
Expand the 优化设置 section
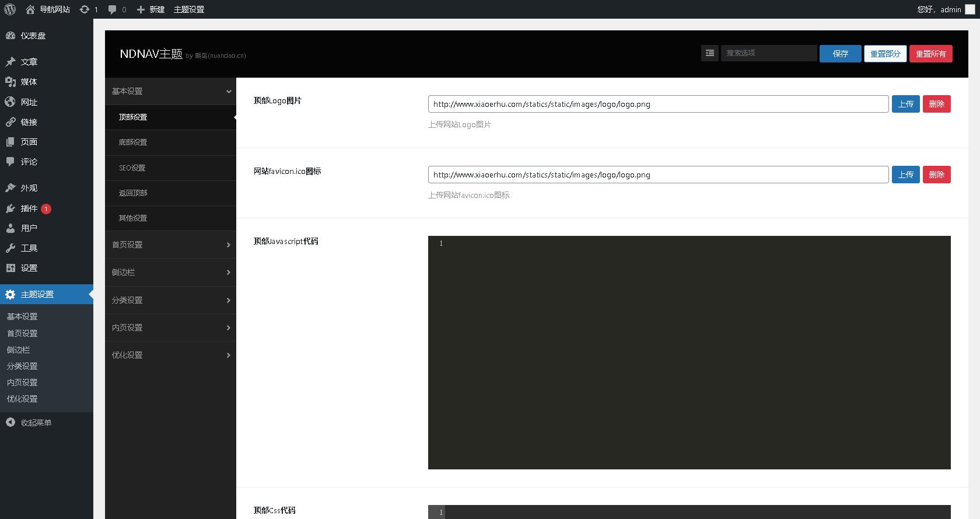pos(170,355)
